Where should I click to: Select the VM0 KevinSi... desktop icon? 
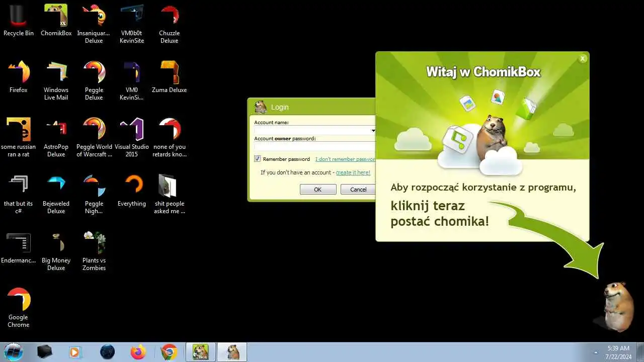click(x=132, y=81)
